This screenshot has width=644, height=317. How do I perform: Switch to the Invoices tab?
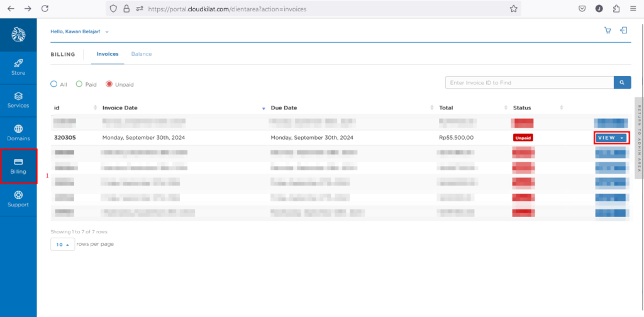coord(108,54)
